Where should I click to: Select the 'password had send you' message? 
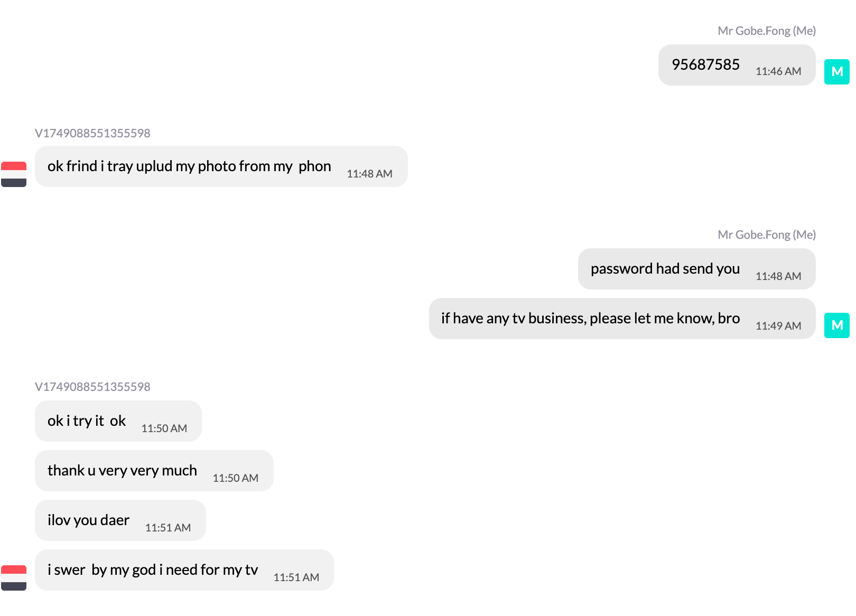click(665, 269)
